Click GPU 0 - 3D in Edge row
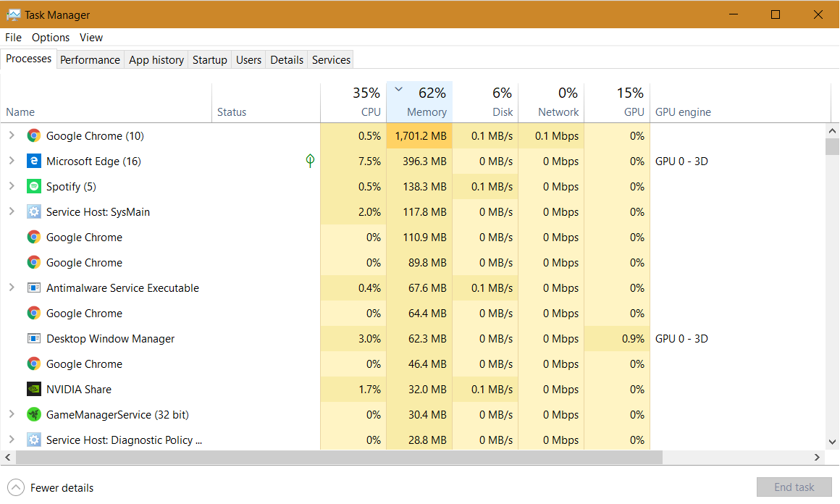Screen dimensions: 840x504 click(681, 161)
